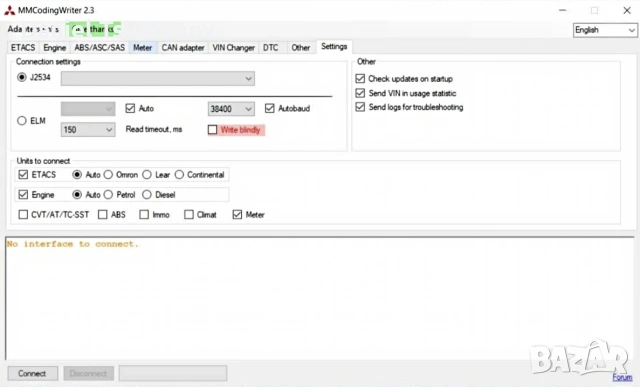Viewport: 640px width, 387px height.
Task: Select ETACS Auto radio button
Action: point(77,175)
